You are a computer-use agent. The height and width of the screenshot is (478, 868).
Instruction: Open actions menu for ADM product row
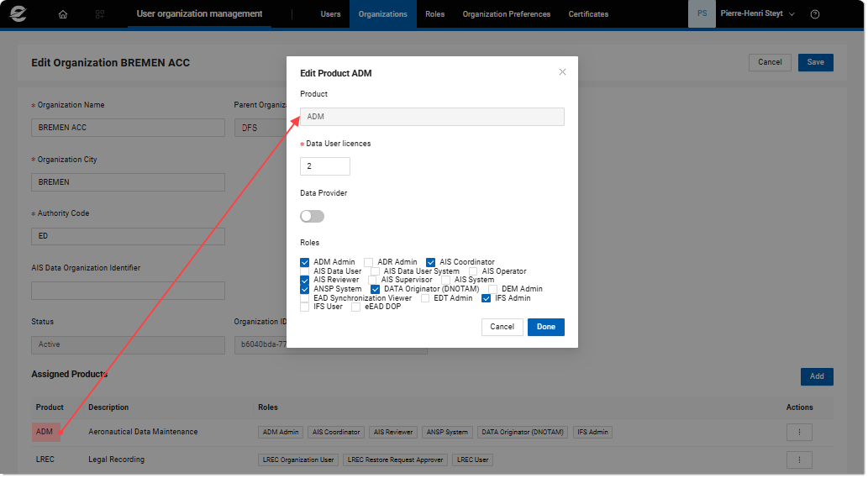pyautogui.click(x=799, y=432)
